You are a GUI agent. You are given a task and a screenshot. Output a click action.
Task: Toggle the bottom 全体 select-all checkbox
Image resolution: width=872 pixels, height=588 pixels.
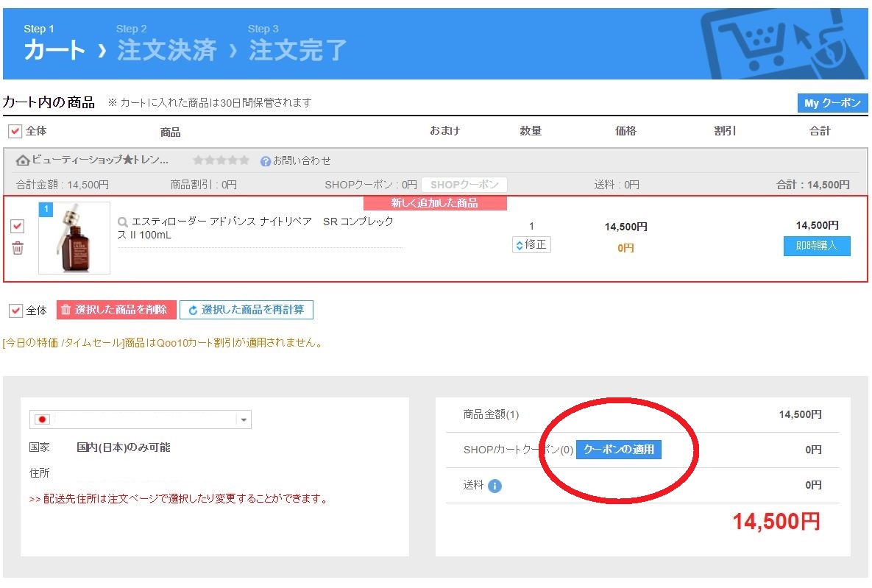pyautogui.click(x=15, y=310)
